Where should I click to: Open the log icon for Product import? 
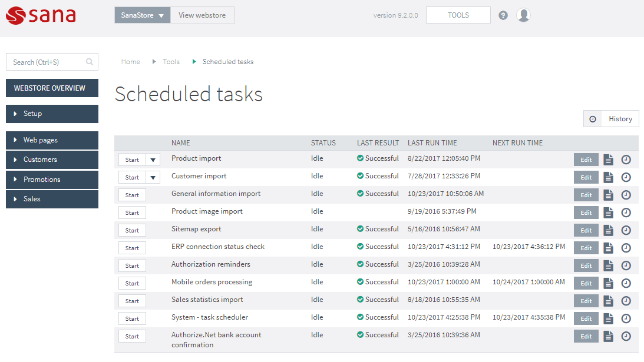(608, 159)
